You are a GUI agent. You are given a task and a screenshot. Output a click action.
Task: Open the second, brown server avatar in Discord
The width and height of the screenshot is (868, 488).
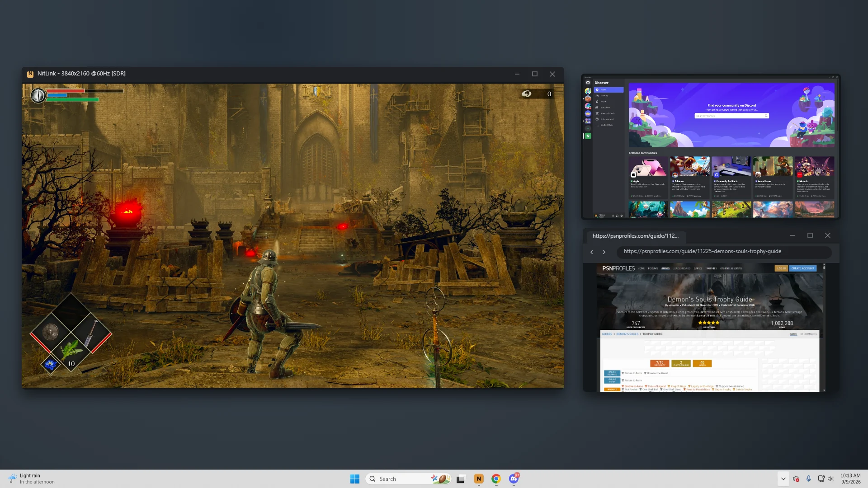[x=588, y=99]
